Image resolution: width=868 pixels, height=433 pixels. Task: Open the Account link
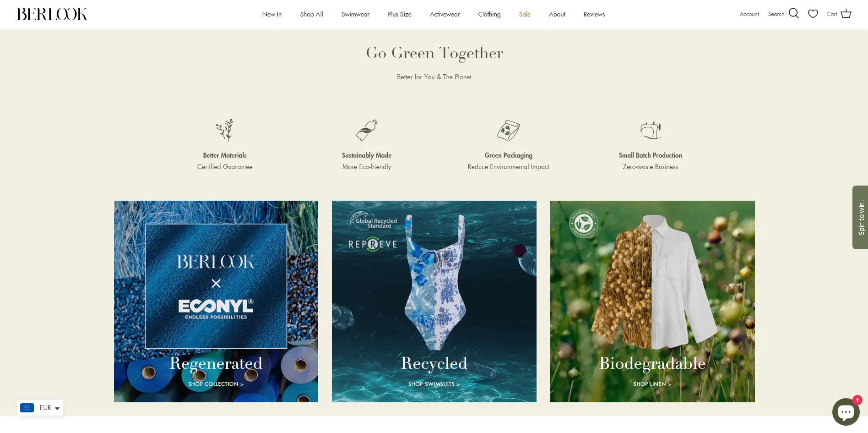click(x=749, y=14)
